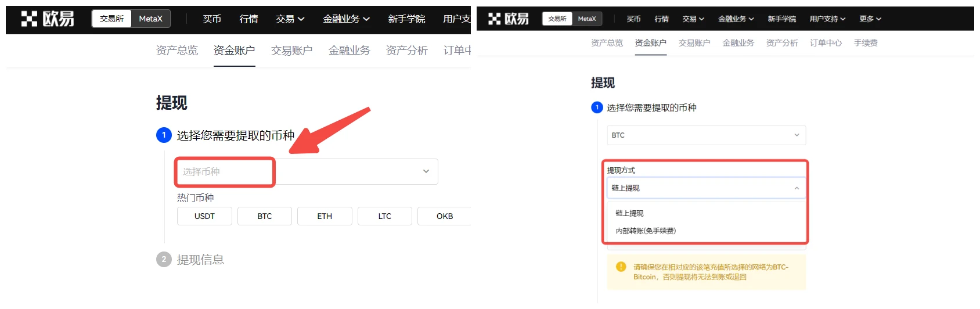Click the OKB popular currency button
This screenshot has height=309, width=980.
pyautogui.click(x=444, y=216)
